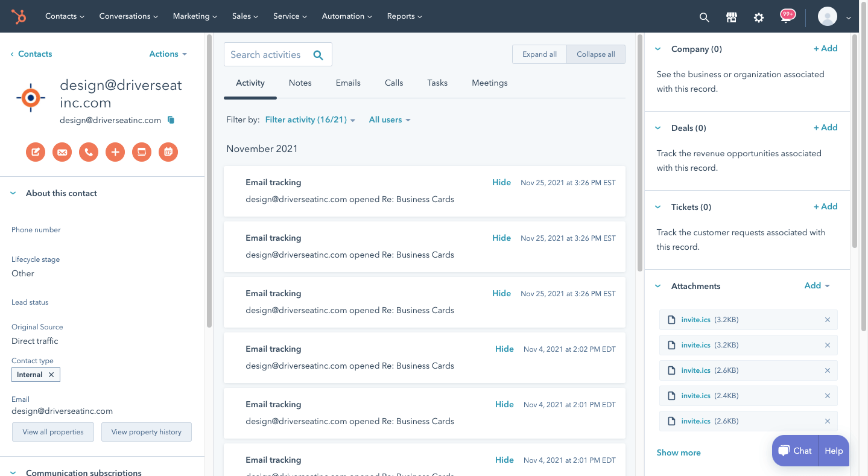Go back to Contacts list link
The height and width of the screenshot is (476, 868).
31,54
